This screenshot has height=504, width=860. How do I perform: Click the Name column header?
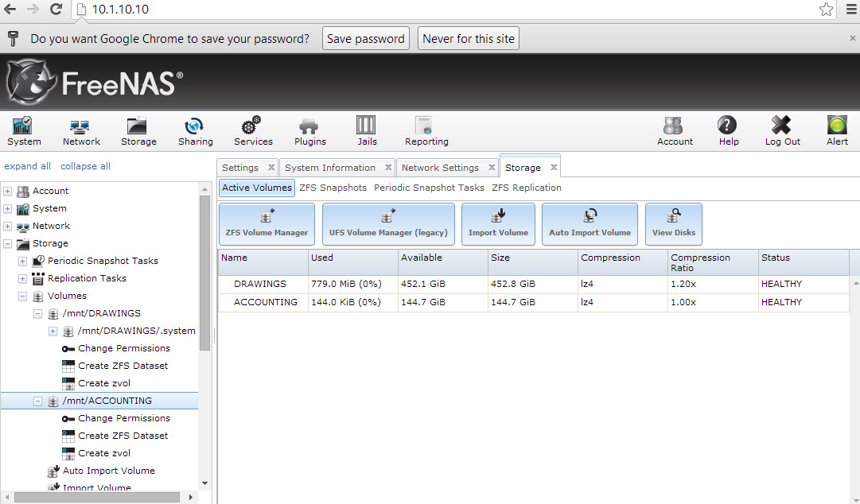click(x=263, y=262)
